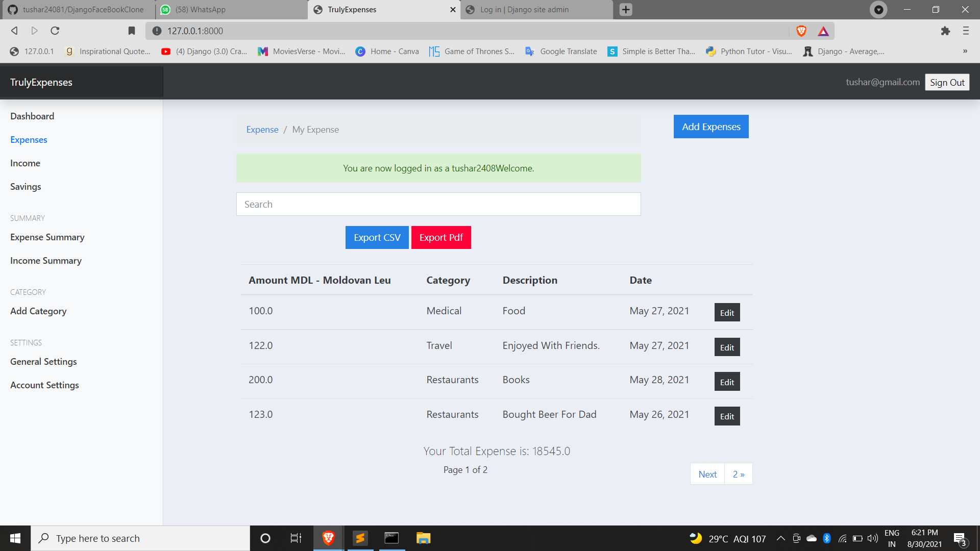This screenshot has width=980, height=551.
Task: Open File Explorer from the taskbar
Action: [423, 538]
